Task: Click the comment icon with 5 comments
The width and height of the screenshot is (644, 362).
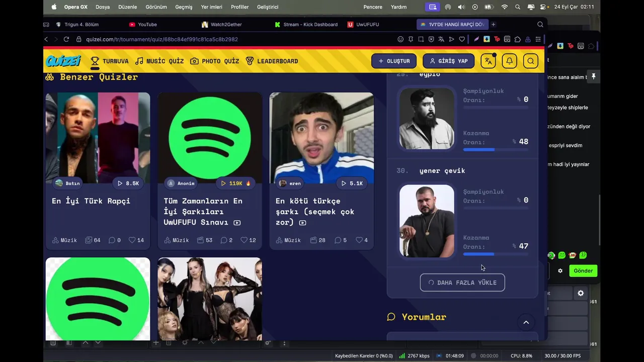Action: click(x=338, y=240)
